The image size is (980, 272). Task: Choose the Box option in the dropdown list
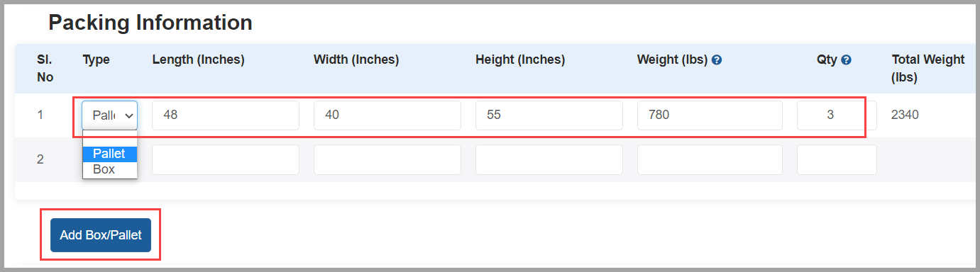110,169
